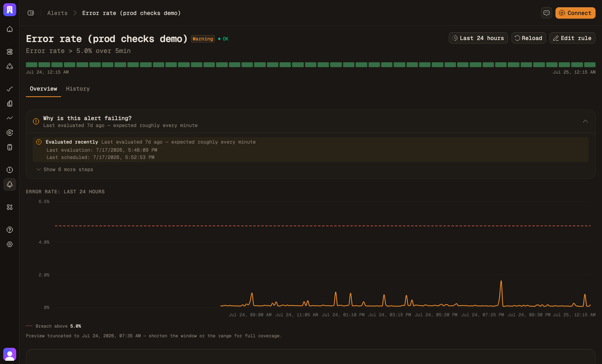
Task: Click the 'ERROR RATE: LAST 24 HOURS' heading
Action: [x=65, y=192]
